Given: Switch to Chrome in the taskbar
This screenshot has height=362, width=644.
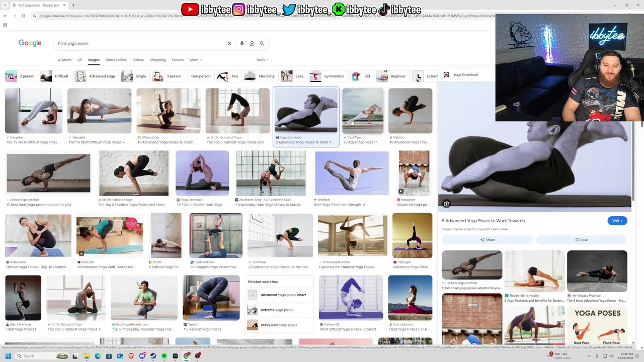Looking at the screenshot, I should pos(187,356).
